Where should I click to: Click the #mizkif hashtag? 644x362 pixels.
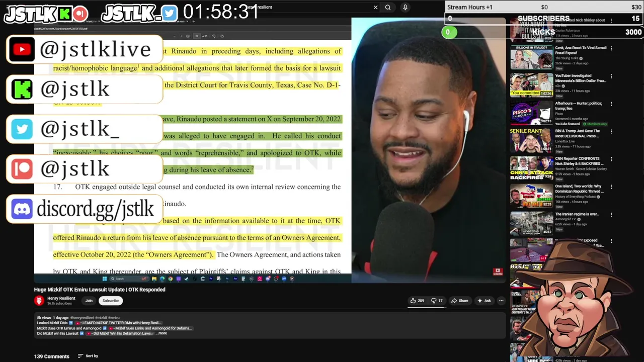coord(102,318)
